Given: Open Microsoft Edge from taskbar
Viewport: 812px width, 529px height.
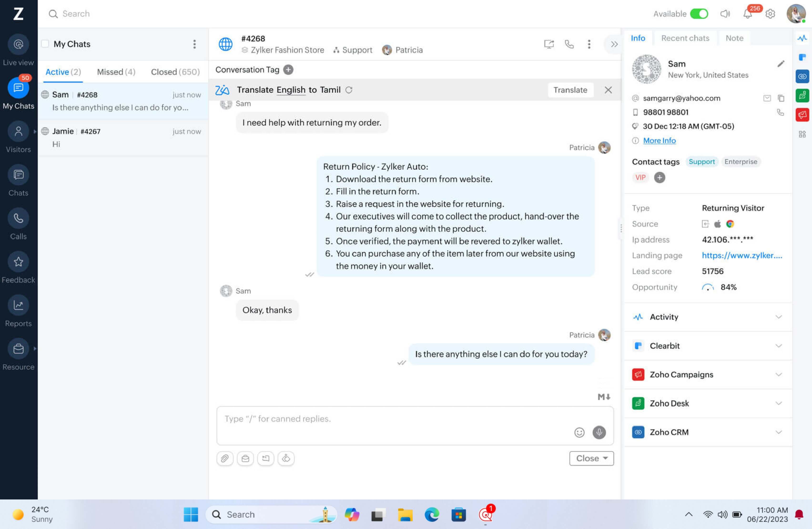Looking at the screenshot, I should pos(431,514).
